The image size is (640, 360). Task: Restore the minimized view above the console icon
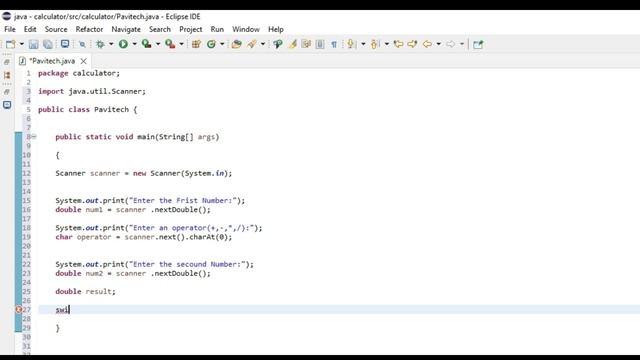(x=7, y=92)
